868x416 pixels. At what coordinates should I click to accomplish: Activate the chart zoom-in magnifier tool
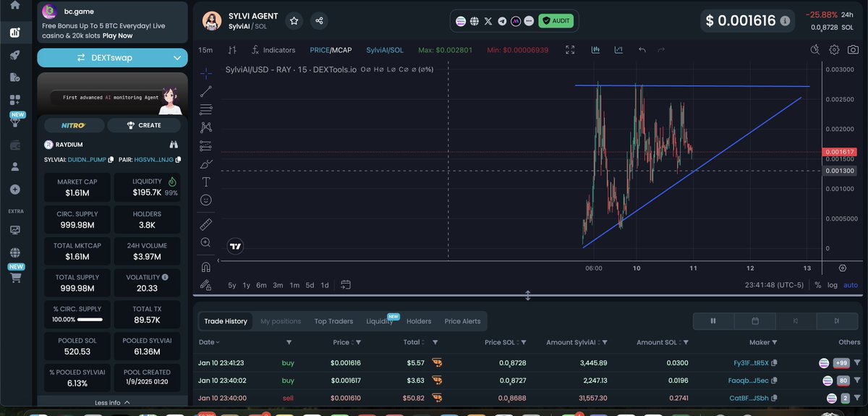[x=206, y=242]
